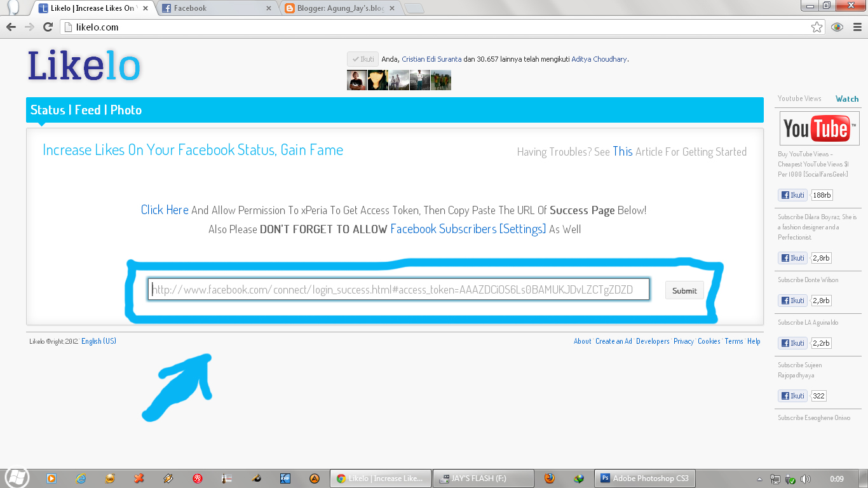Click the Submit button

[684, 290]
